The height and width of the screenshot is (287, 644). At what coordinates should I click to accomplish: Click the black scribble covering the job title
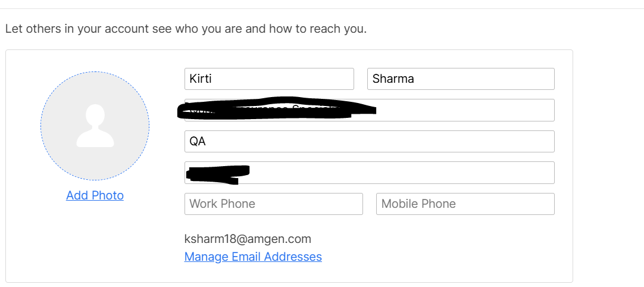(x=276, y=108)
